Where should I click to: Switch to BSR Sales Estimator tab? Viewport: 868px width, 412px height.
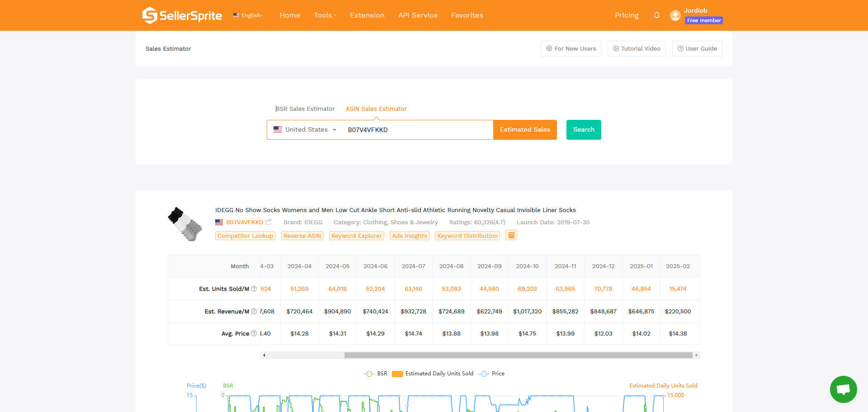pos(305,109)
